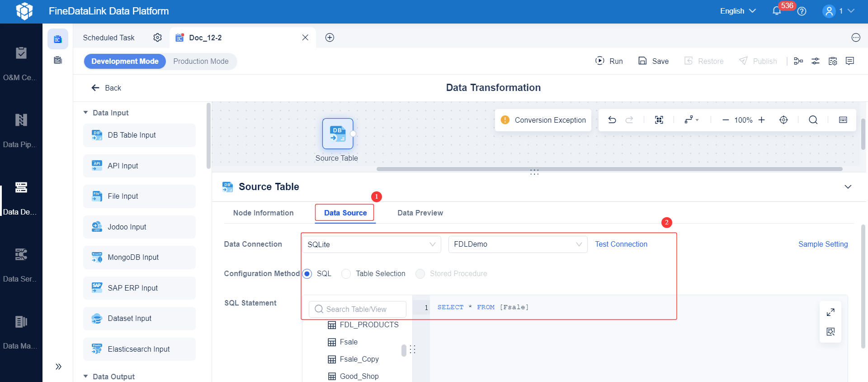Viewport: 868px width, 382px height.
Task: Open Scheduled Task settings gear
Action: [157, 38]
